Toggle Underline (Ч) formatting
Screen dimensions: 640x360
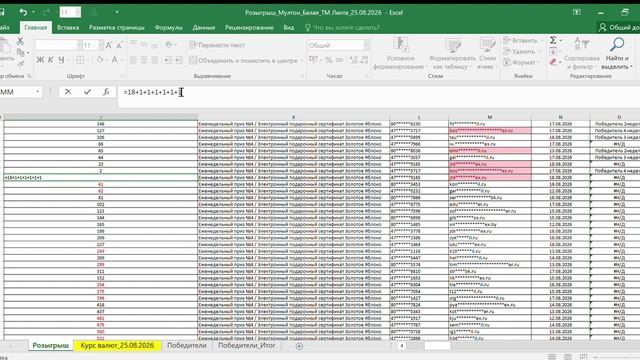coord(61,60)
